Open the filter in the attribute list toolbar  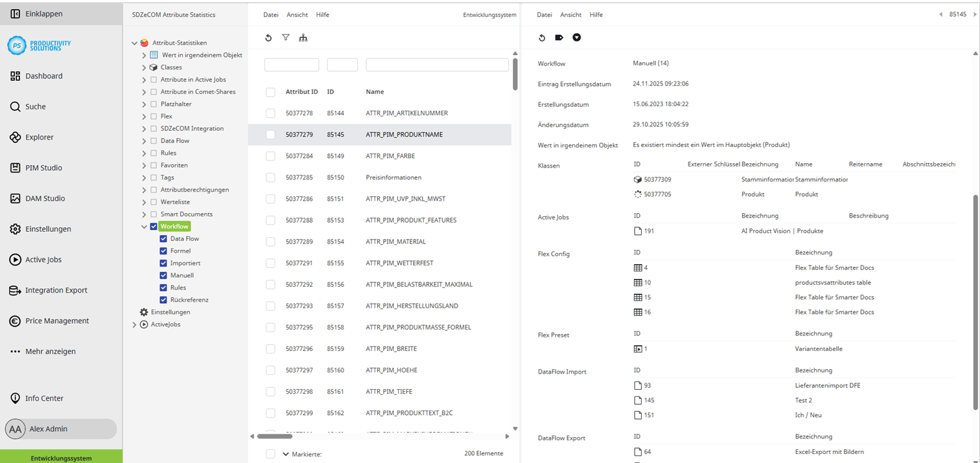click(x=286, y=38)
